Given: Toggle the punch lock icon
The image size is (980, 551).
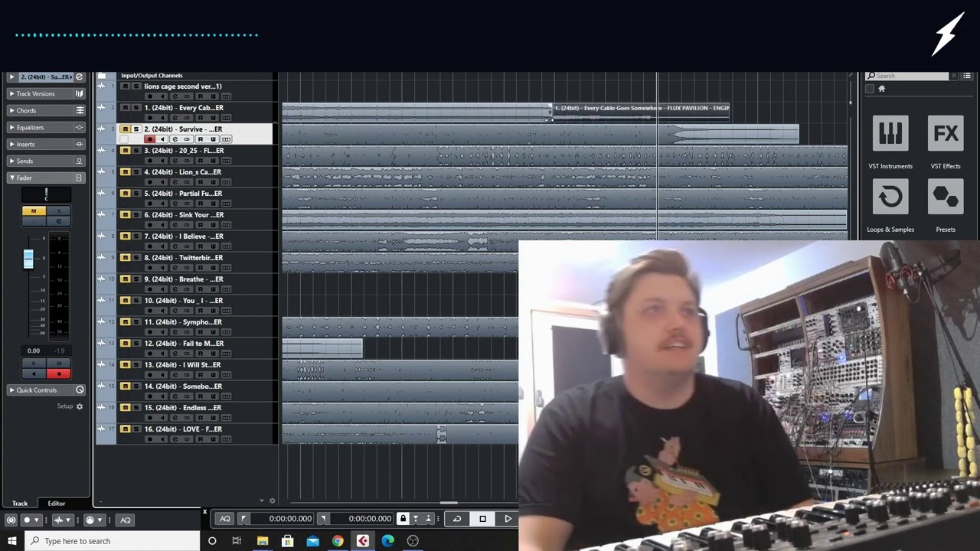Looking at the screenshot, I should [403, 519].
